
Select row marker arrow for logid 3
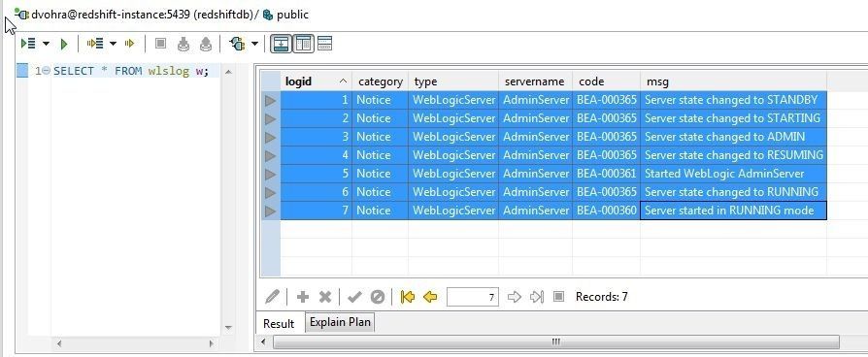271,137
